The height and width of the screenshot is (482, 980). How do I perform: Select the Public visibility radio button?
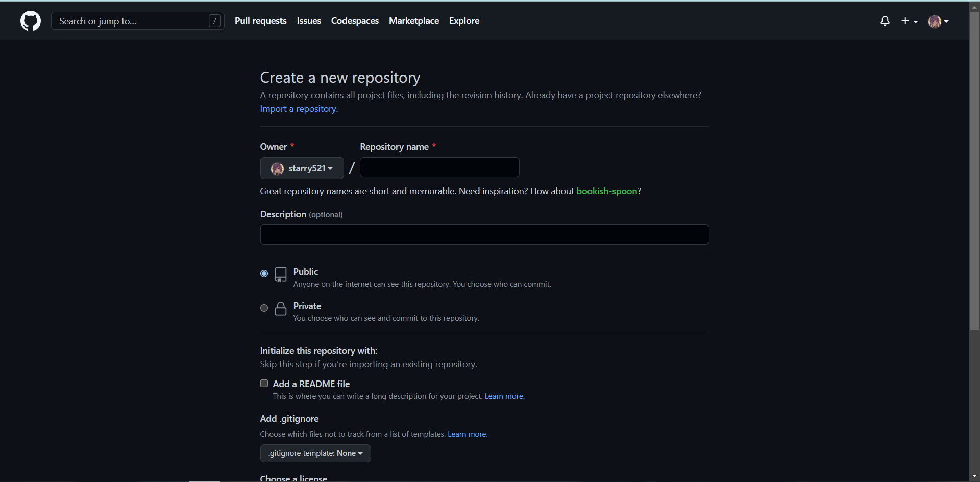[x=264, y=274]
